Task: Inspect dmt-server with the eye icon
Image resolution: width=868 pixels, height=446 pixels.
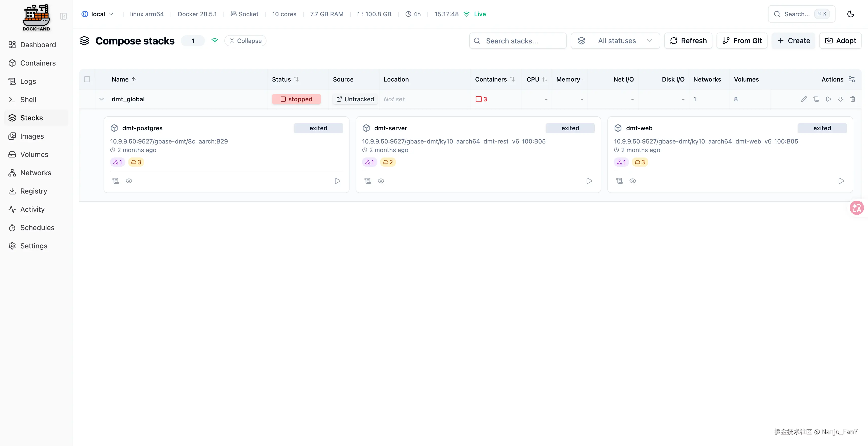Action: pyautogui.click(x=381, y=181)
